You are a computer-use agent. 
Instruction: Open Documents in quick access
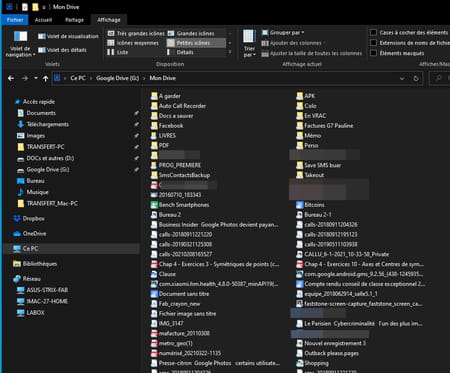point(41,113)
